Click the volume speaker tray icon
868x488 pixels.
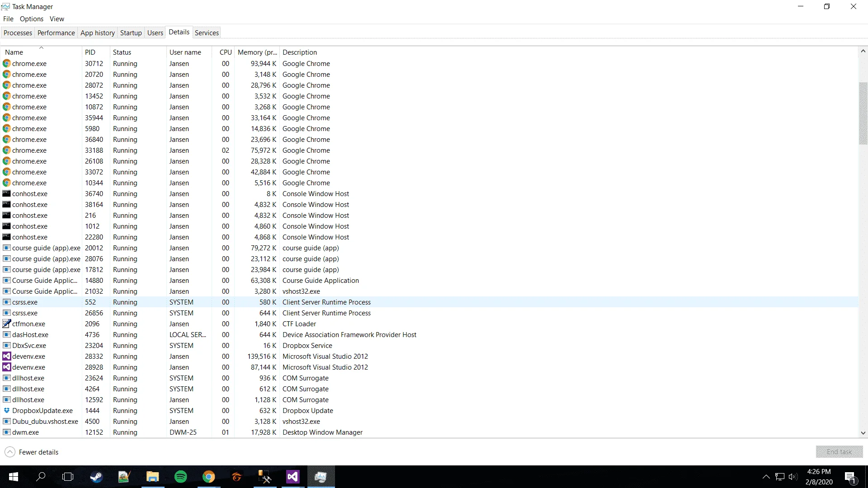(793, 477)
